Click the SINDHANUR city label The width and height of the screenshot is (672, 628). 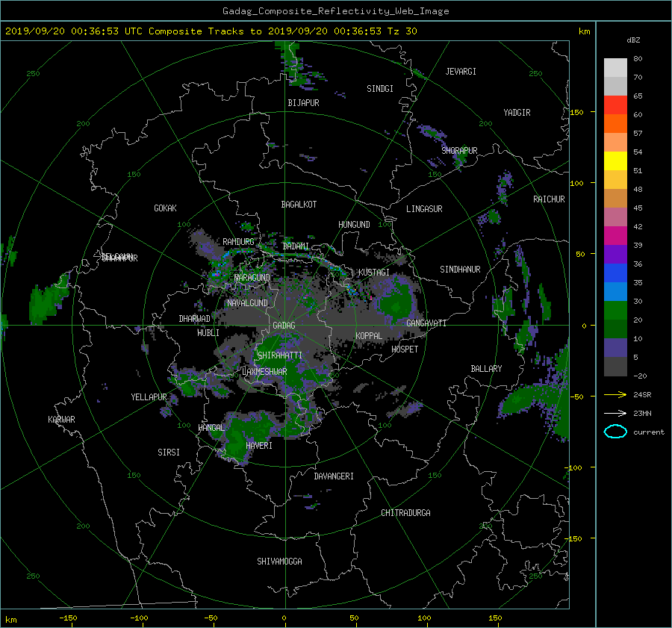(x=460, y=270)
